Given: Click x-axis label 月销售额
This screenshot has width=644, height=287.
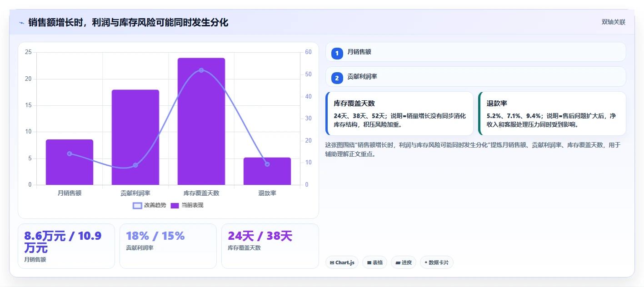Looking at the screenshot, I should click(x=70, y=193).
